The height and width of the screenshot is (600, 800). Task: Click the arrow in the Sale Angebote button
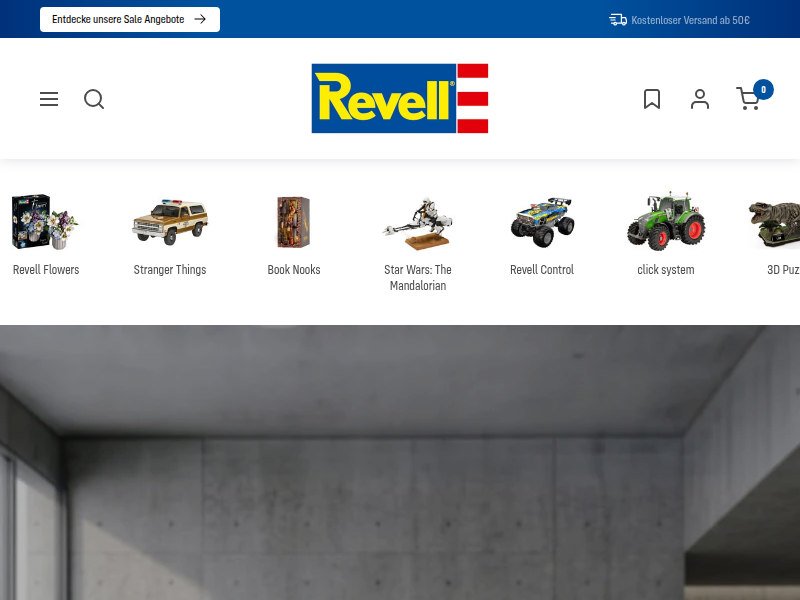(x=200, y=19)
